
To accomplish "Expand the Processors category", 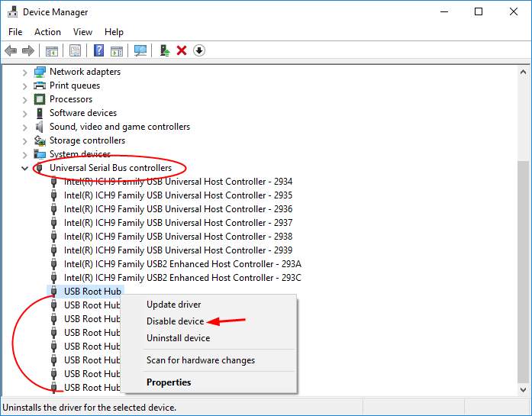I will pos(25,99).
